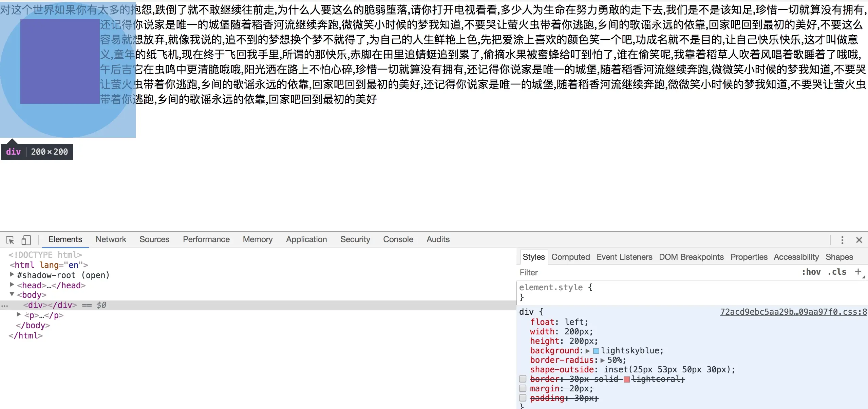Open DevTools three-dot customize menu

(842, 240)
